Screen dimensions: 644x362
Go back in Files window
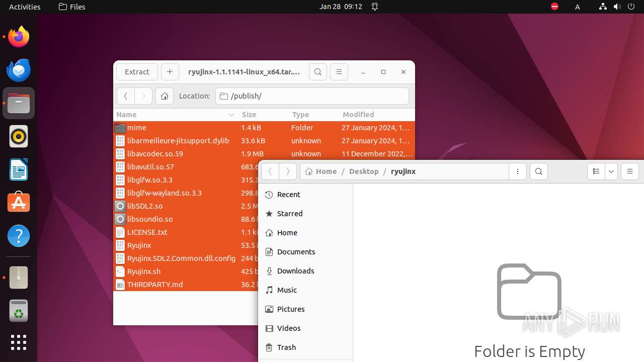coord(270,171)
